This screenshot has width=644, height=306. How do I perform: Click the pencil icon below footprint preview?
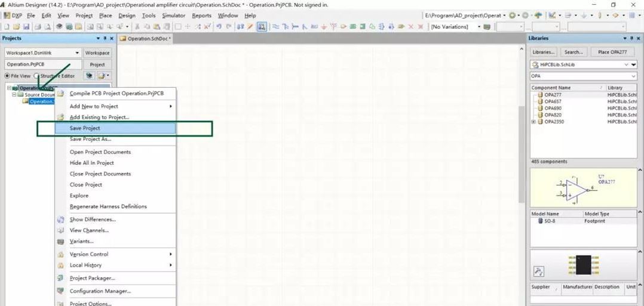pos(538,271)
